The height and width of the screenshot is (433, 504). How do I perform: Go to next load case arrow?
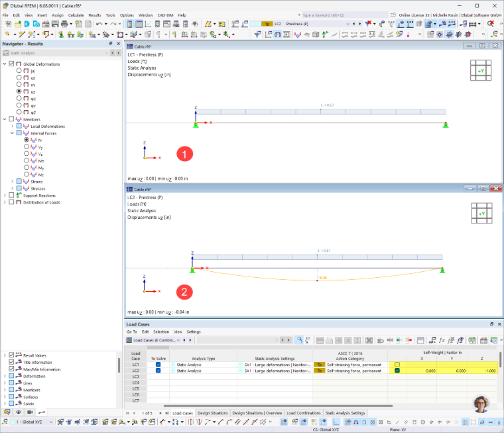pyautogui.click(x=359, y=24)
